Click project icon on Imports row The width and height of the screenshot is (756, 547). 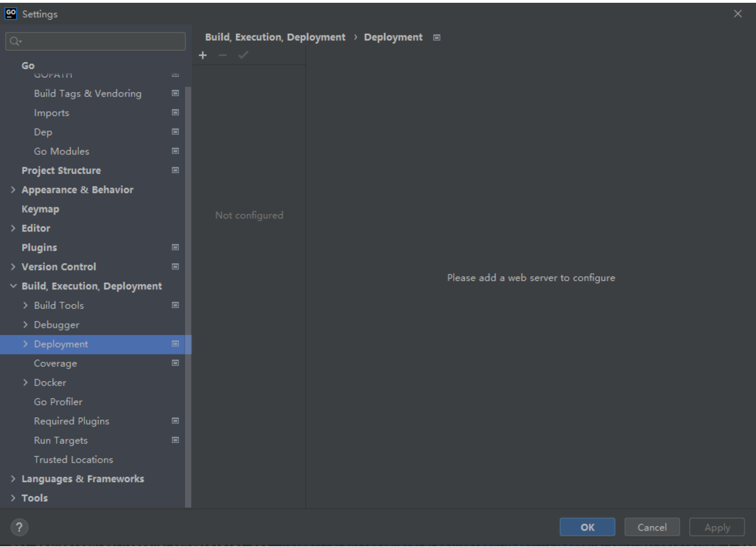coord(175,113)
